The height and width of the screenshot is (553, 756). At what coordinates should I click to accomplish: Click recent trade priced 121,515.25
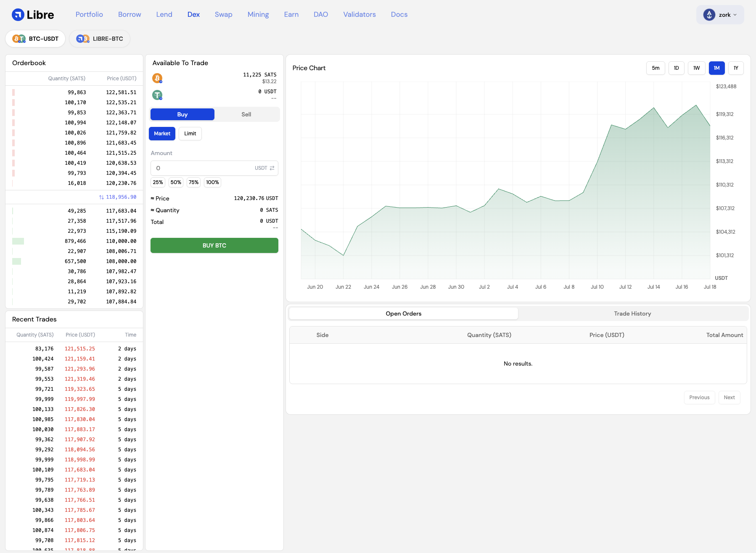point(74,349)
